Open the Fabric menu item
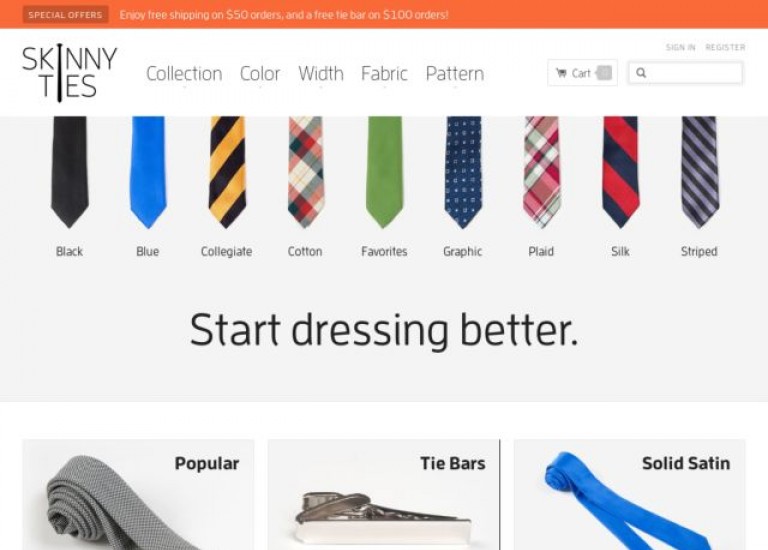 tap(384, 74)
